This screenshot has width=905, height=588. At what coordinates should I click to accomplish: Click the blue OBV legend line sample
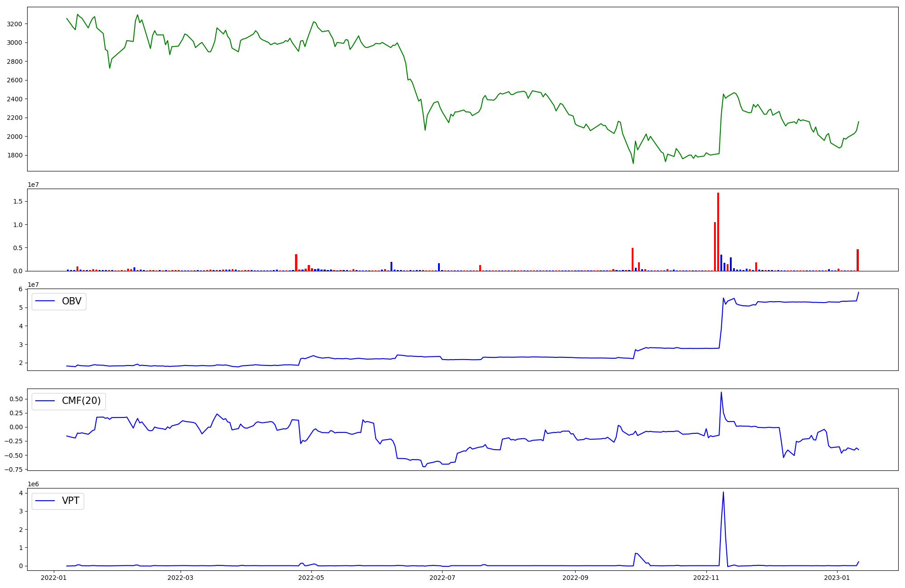pos(45,301)
